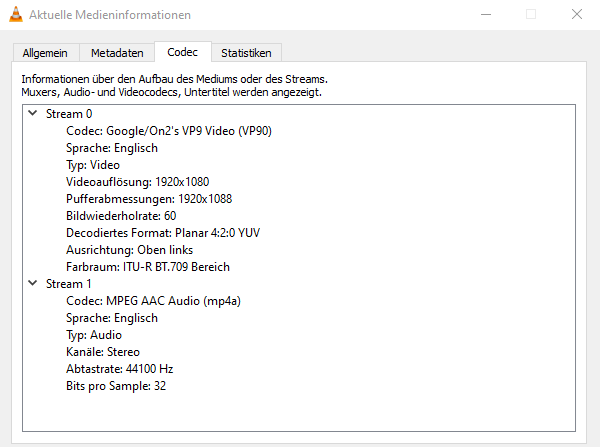The width and height of the screenshot is (600, 447).
Task: Select the MPEG AAC Audio codec row
Action: click(153, 301)
